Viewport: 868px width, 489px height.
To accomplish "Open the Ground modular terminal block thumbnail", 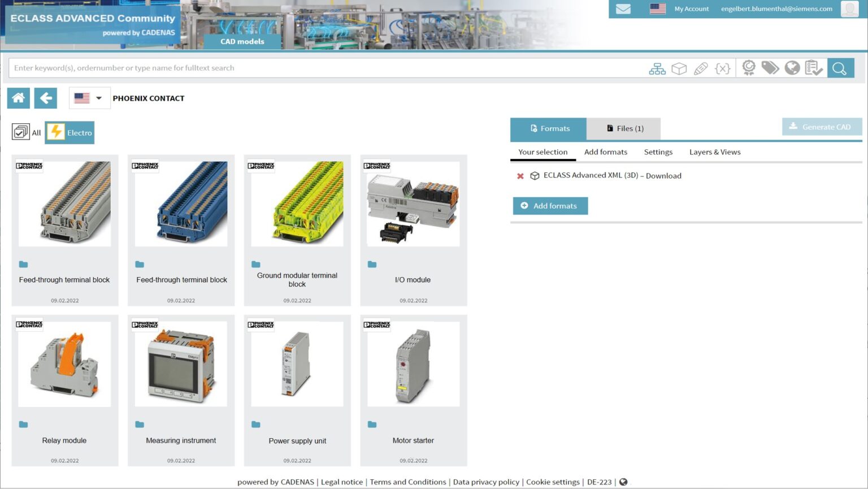I will (x=297, y=204).
